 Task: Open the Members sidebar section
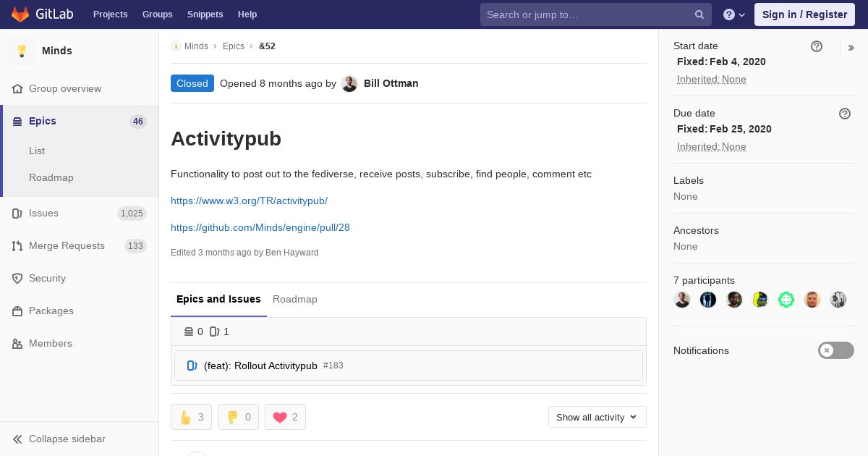[80, 343]
